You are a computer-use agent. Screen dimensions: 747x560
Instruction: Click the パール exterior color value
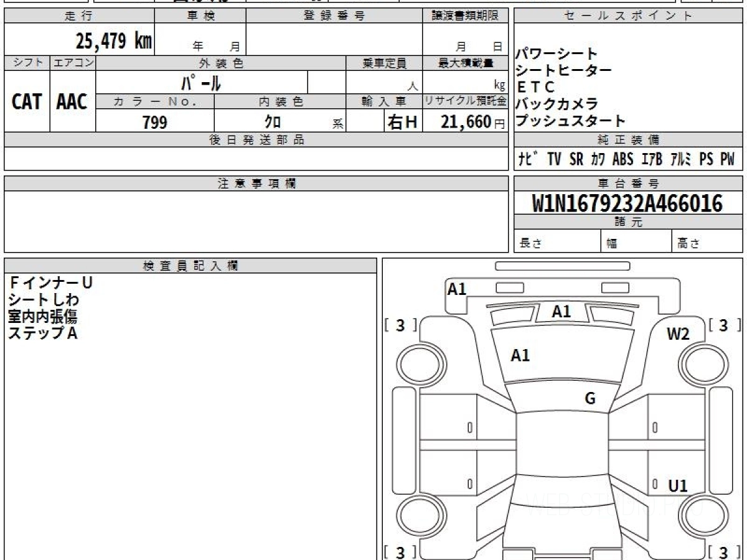pos(201,83)
